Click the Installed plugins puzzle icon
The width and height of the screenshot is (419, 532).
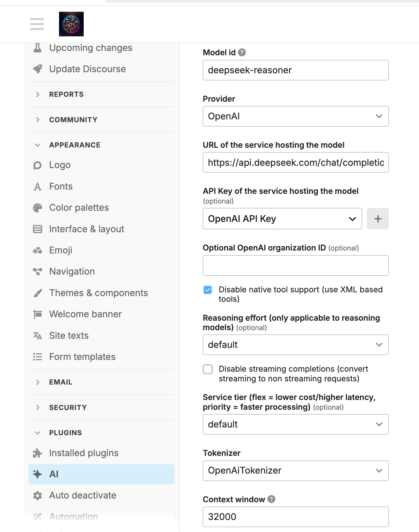38,453
